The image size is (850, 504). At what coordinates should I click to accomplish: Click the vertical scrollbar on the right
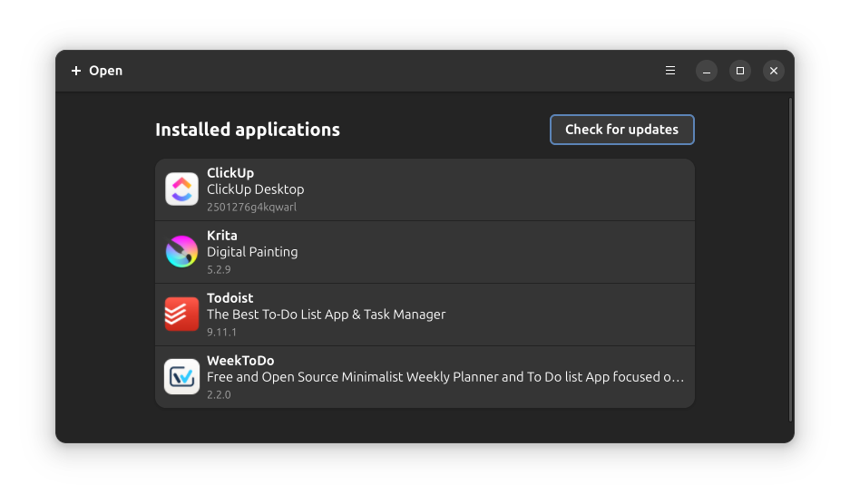pos(791,259)
